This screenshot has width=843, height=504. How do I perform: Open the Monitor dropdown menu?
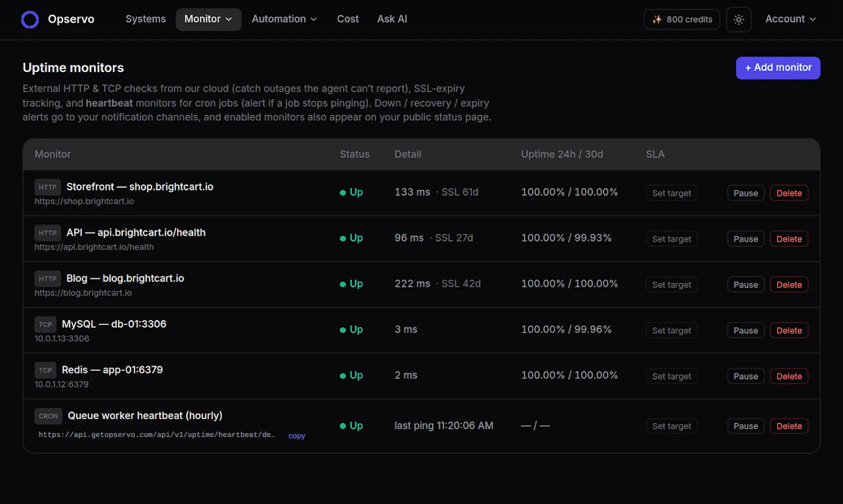pyautogui.click(x=208, y=19)
